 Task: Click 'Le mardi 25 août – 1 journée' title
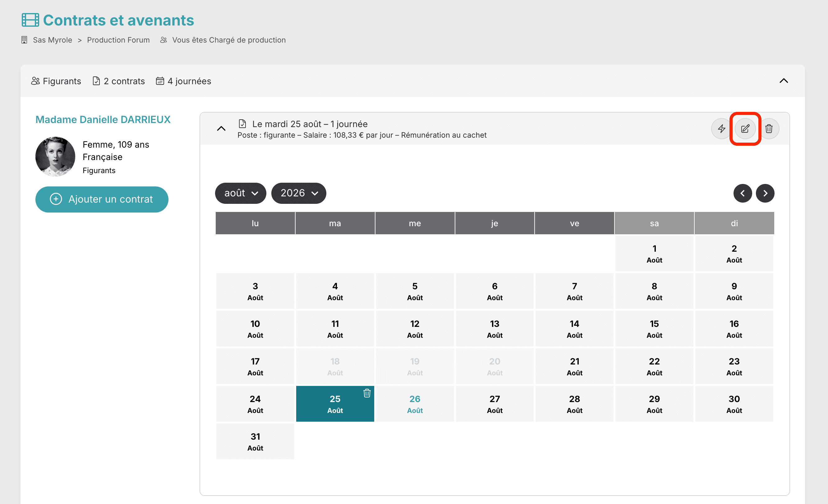(310, 124)
